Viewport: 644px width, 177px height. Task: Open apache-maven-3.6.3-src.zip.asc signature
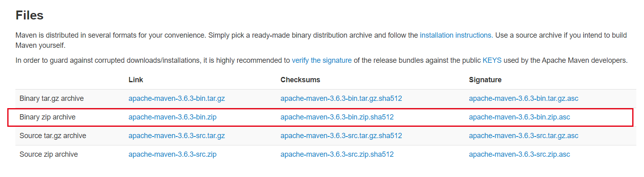click(x=520, y=154)
